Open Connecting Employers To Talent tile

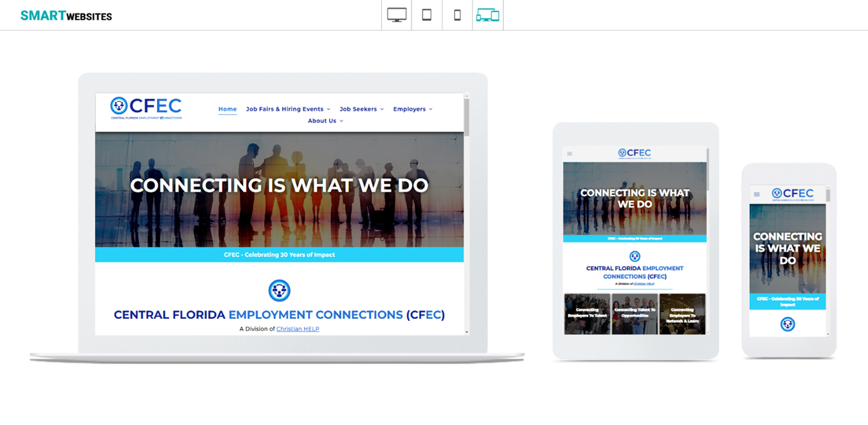click(x=587, y=314)
